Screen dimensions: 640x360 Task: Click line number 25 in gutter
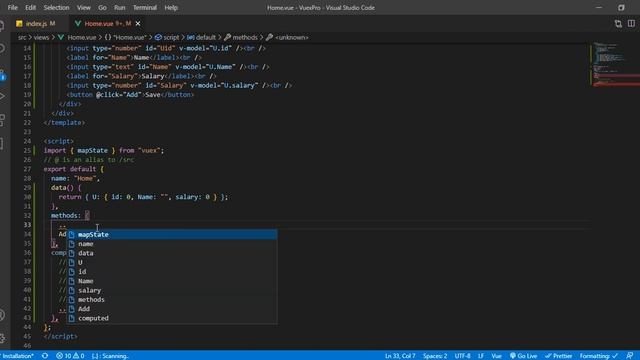pyautogui.click(x=27, y=151)
